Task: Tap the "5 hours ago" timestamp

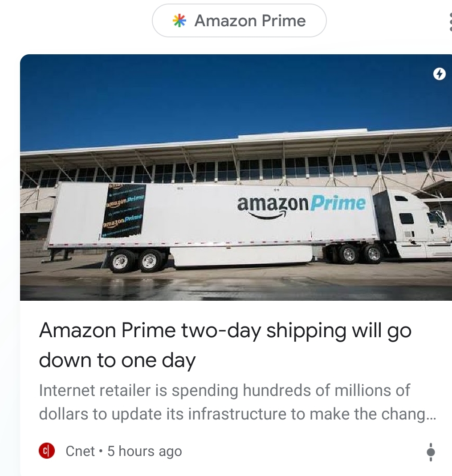Action: tap(145, 451)
